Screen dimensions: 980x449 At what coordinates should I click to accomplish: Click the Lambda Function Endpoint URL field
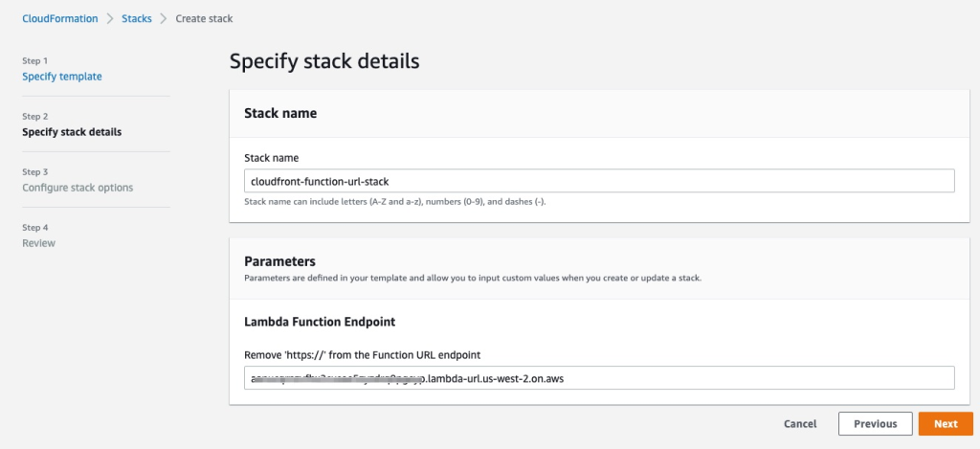tap(599, 378)
